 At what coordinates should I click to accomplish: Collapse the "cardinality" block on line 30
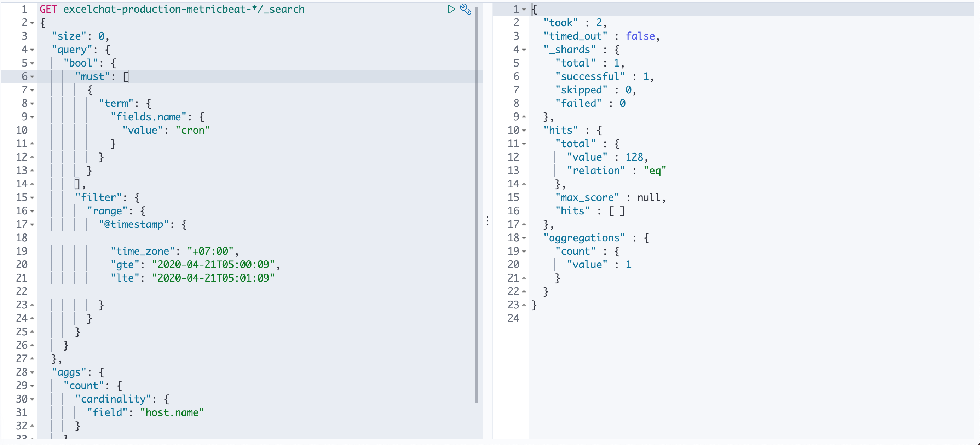[x=32, y=399]
